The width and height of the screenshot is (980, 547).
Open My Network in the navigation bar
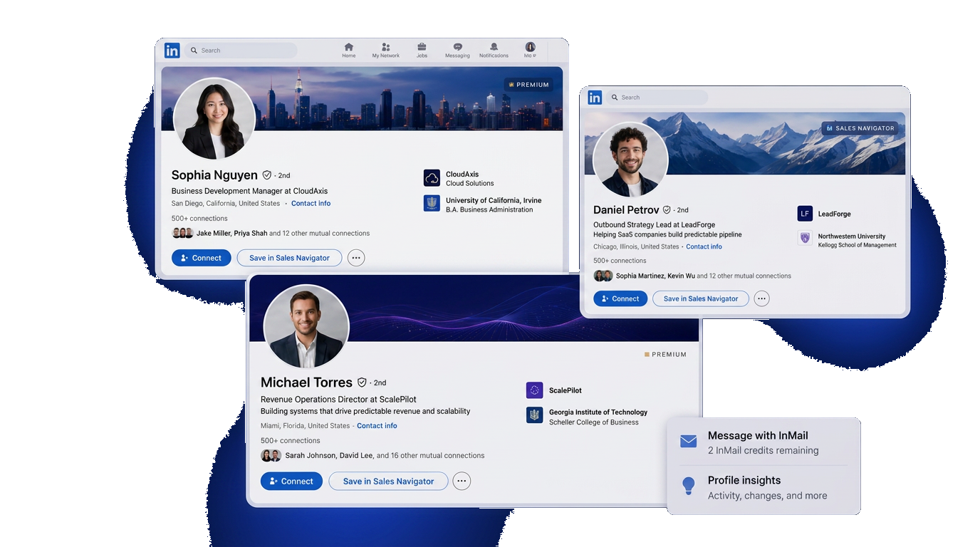[x=385, y=50]
